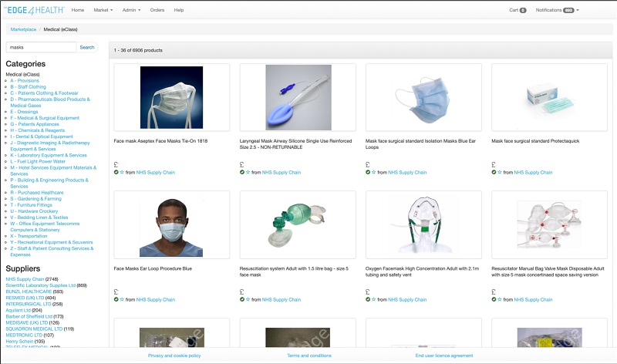
Task: Star the Isolation Masks Blue Ear Loops product
Action: (374, 172)
